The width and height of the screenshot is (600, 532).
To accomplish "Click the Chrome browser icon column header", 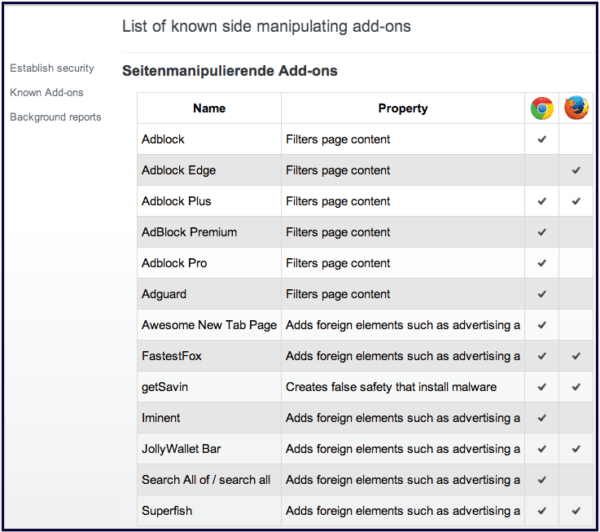I will pyautogui.click(x=541, y=108).
